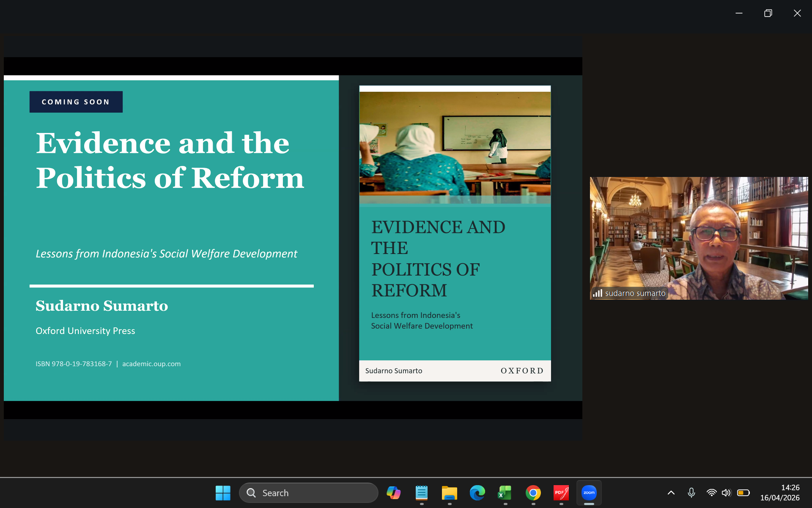Click the academic.oup.com text
The width and height of the screenshot is (812, 508).
point(151,364)
